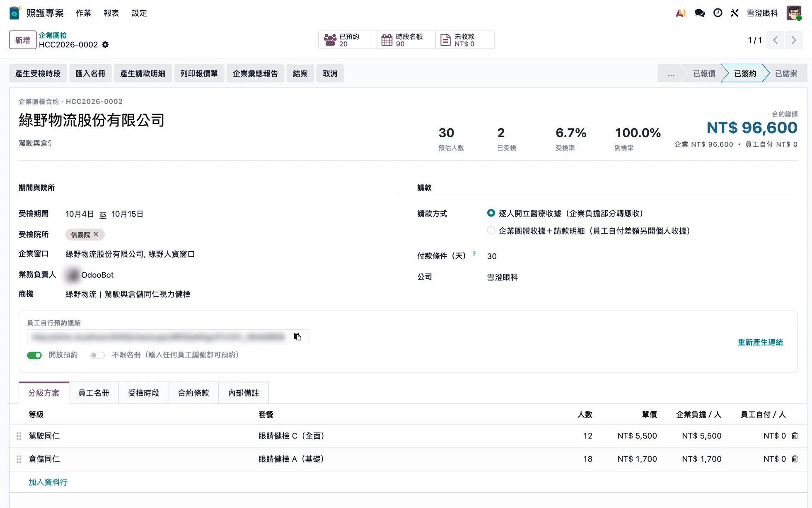Open the 已預約 20 stat button
812x508 pixels.
click(348, 40)
